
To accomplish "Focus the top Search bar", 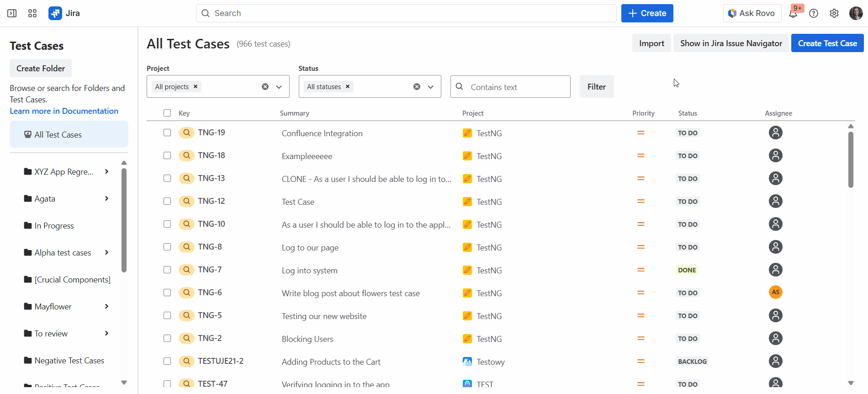I will coord(406,13).
